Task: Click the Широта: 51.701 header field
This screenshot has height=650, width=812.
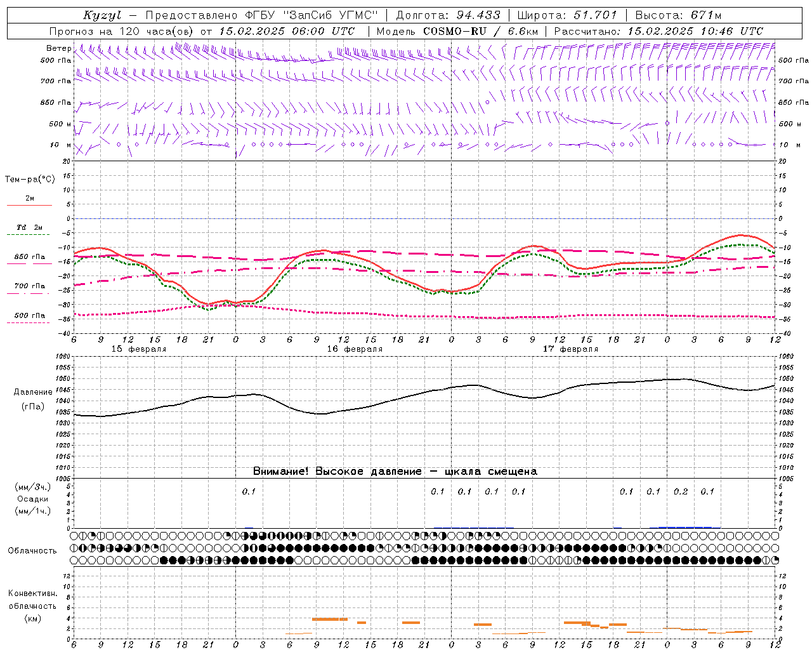Action: tap(567, 15)
